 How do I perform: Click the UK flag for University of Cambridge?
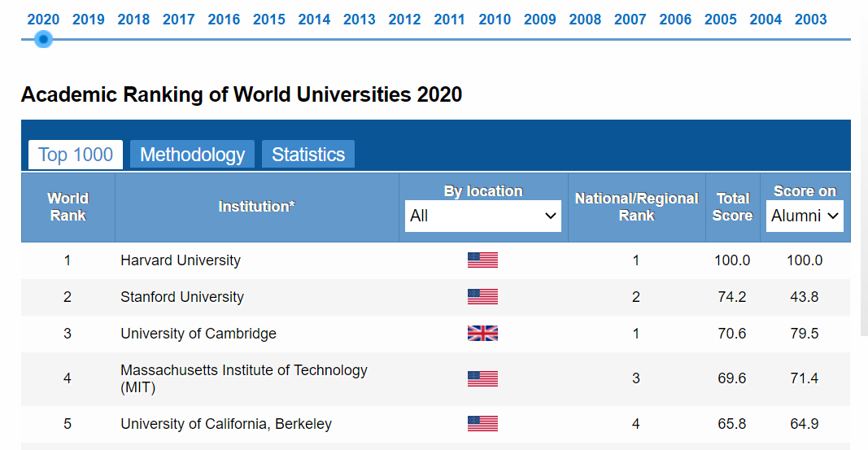[482, 333]
